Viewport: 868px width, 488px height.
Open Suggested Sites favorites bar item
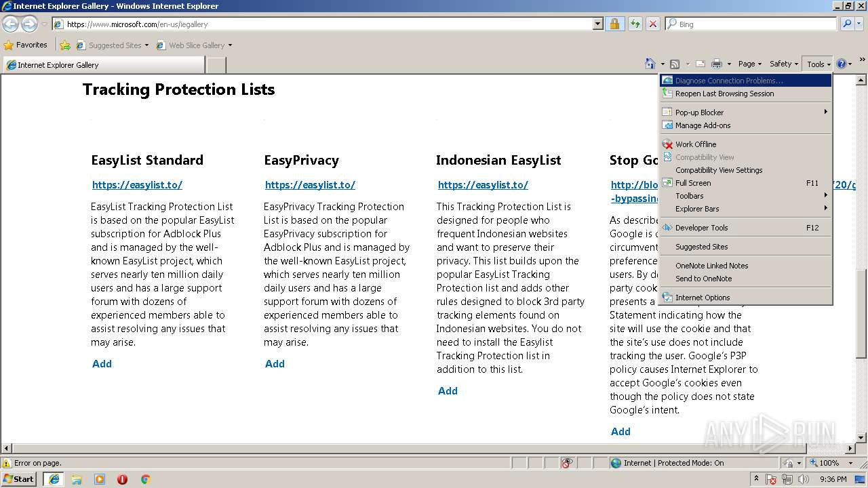tap(112, 45)
